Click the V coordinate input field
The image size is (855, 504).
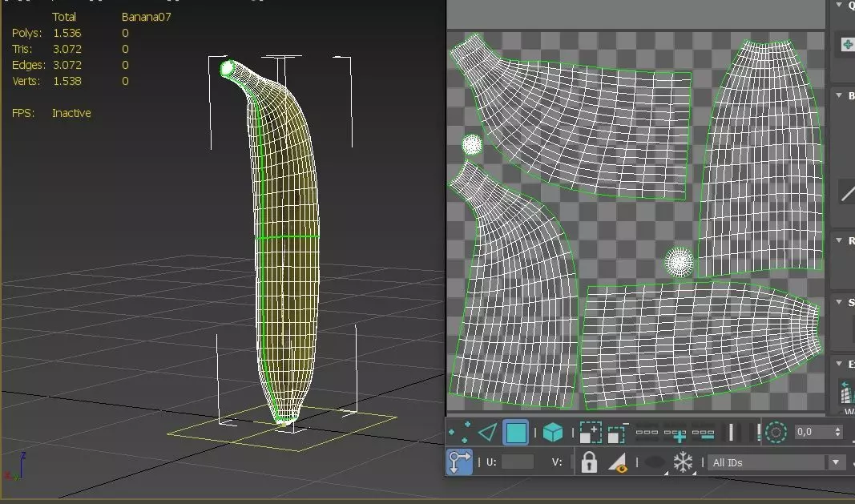[571, 462]
